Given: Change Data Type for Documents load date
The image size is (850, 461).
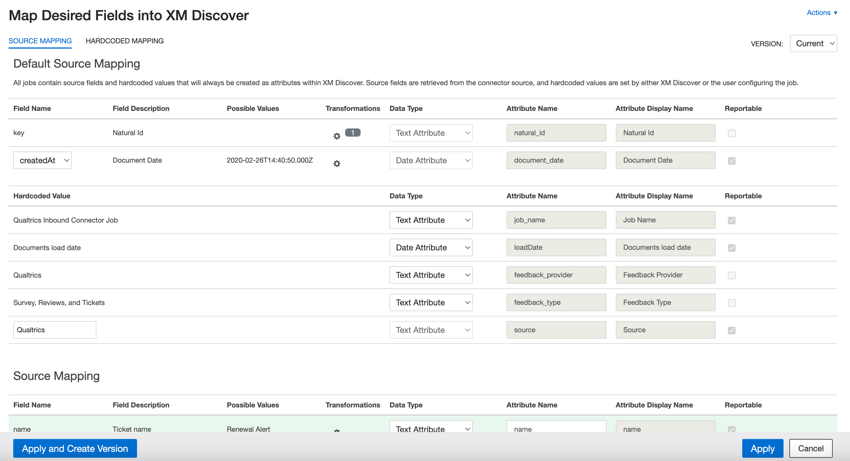Looking at the screenshot, I should pyautogui.click(x=430, y=248).
